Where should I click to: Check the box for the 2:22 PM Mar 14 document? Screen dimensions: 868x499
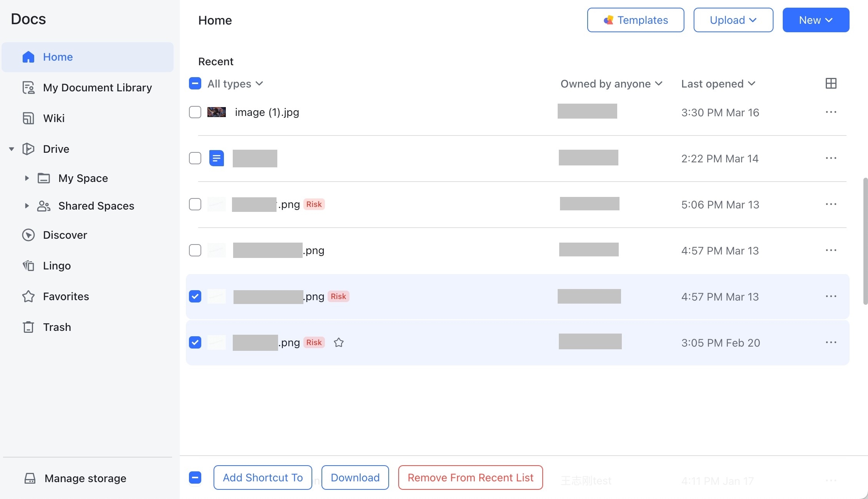click(x=195, y=158)
